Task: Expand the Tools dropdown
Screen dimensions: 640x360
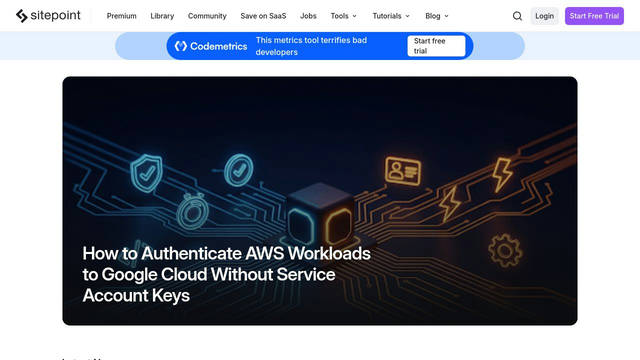Action: coord(344,16)
